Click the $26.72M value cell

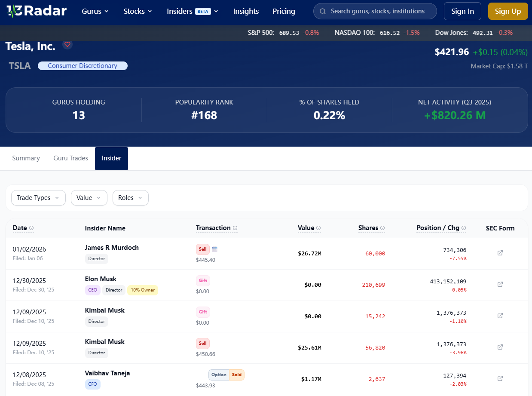coord(309,253)
